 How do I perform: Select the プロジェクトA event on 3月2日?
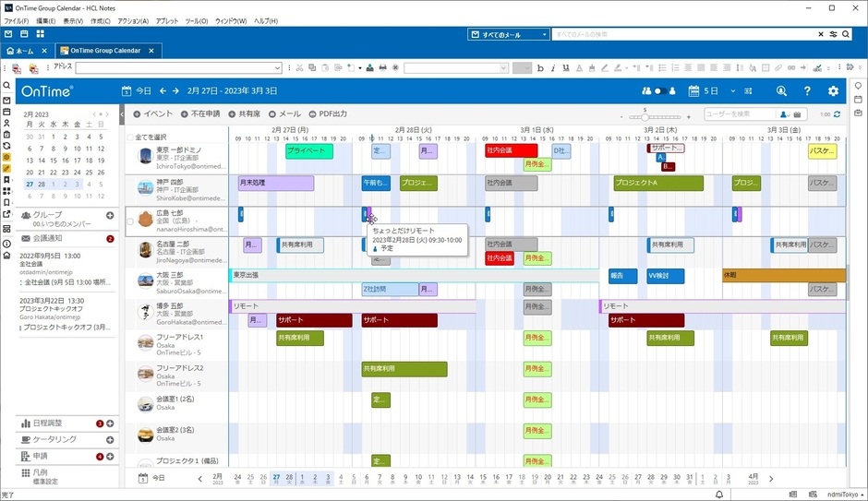click(658, 183)
